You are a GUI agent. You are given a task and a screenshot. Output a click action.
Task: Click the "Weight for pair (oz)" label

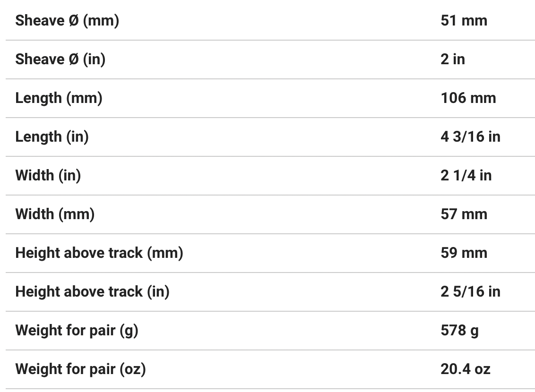(80, 369)
